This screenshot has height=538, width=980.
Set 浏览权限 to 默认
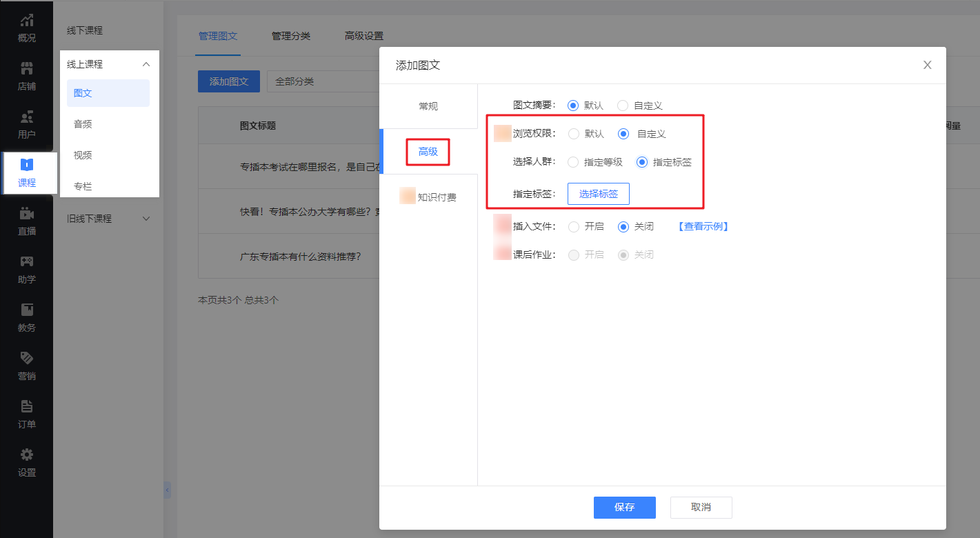coord(574,134)
